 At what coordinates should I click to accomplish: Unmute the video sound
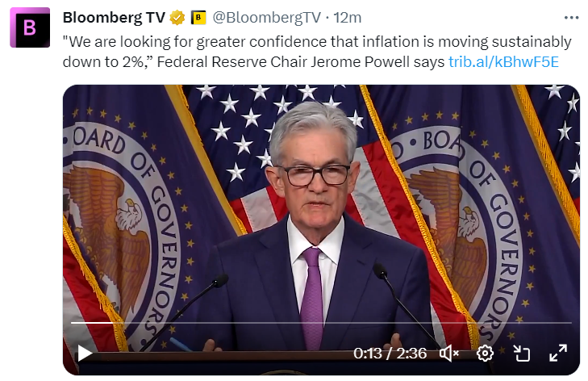(449, 353)
